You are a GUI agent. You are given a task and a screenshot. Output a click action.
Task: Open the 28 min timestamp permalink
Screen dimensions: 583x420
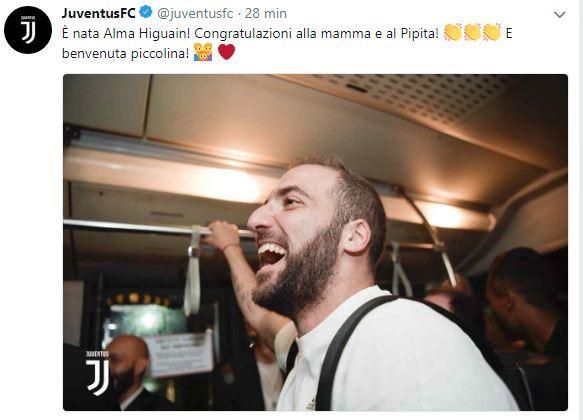click(x=266, y=13)
